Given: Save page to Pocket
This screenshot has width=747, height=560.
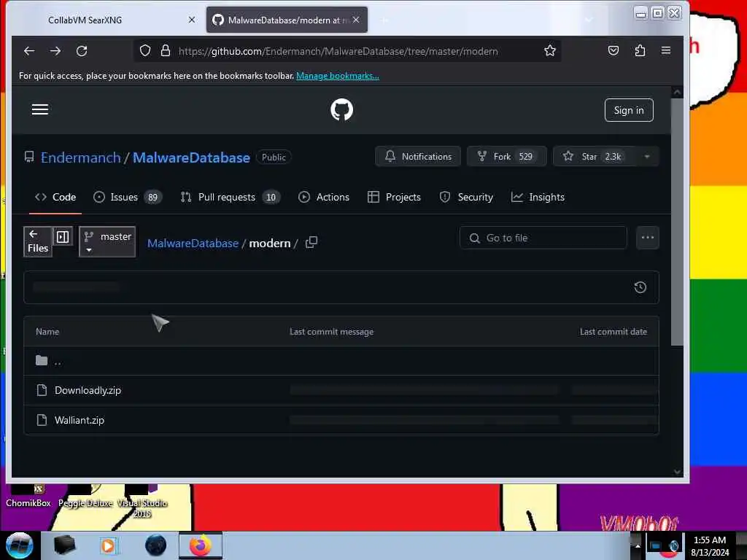Looking at the screenshot, I should tap(614, 50).
